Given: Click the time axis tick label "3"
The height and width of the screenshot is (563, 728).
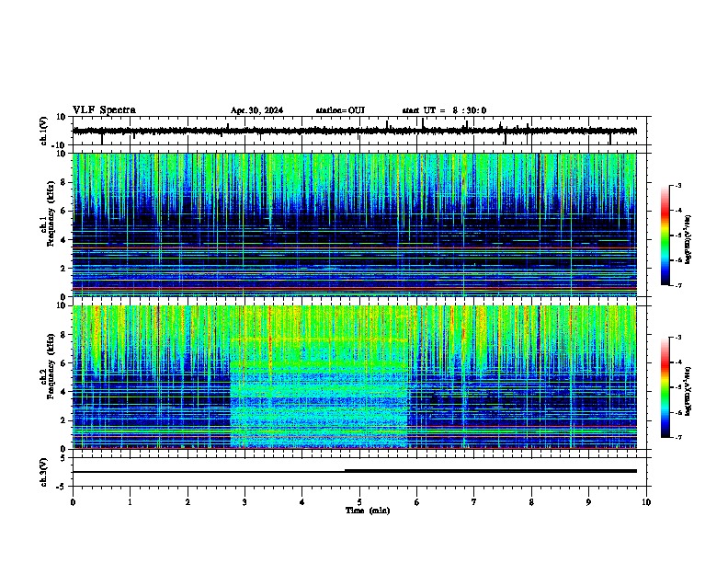Looking at the screenshot, I should point(245,502).
